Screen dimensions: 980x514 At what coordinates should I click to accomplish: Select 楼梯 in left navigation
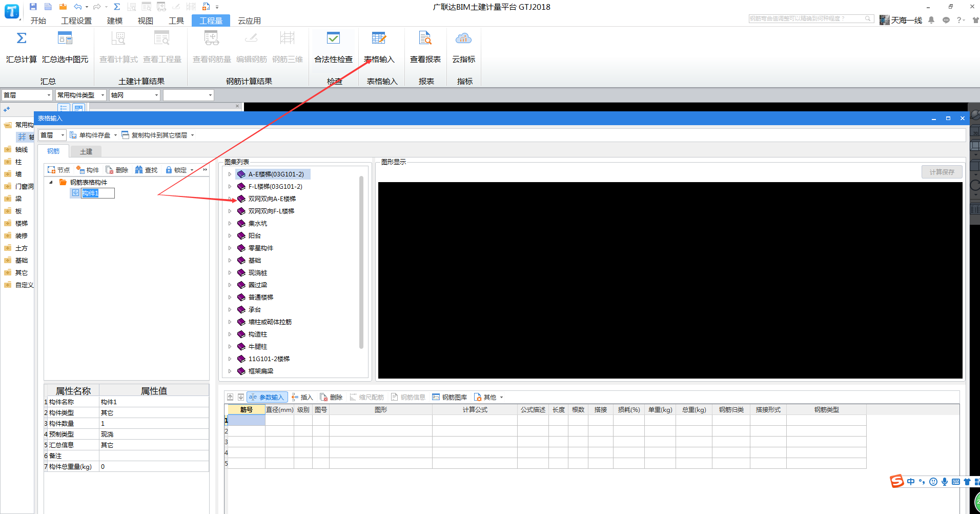[x=21, y=224]
